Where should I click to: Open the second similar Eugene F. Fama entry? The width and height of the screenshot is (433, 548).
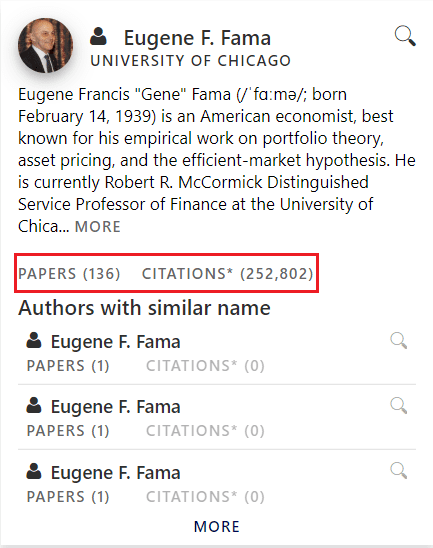116,406
